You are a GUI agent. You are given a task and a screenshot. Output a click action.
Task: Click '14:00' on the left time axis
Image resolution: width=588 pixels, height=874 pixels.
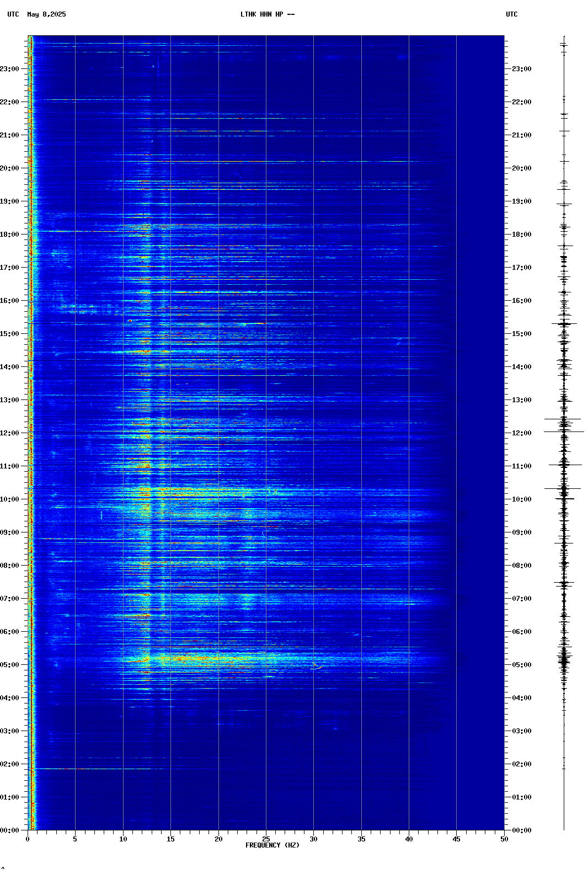[x=9, y=367]
